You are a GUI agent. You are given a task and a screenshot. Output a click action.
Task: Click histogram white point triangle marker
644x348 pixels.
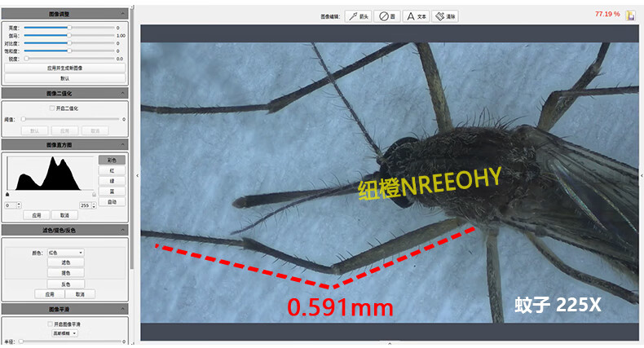tap(94, 194)
